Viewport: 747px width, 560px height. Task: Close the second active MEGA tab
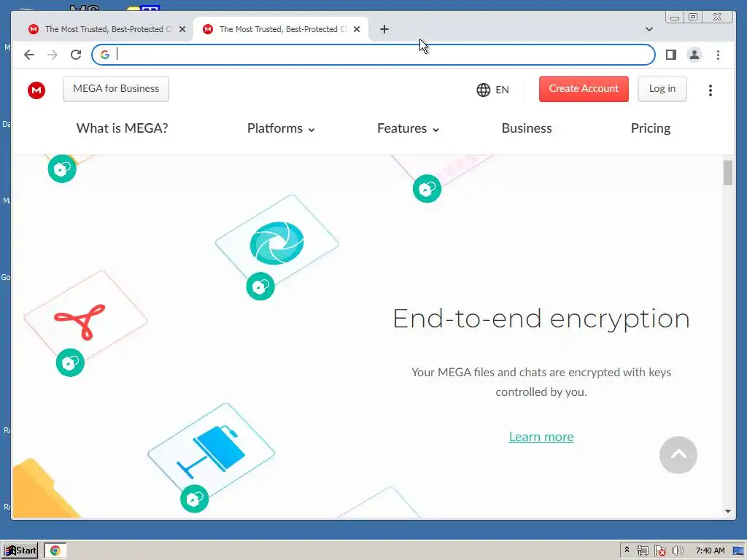point(356,29)
